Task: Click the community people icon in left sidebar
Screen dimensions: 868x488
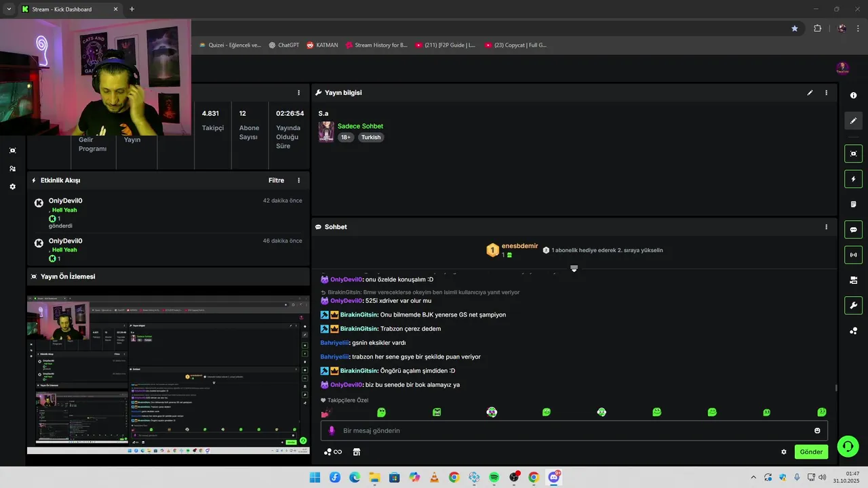Action: click(12, 169)
